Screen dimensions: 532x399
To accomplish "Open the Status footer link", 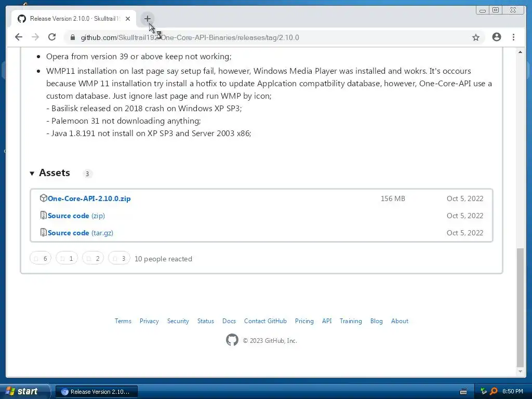I will (206, 321).
